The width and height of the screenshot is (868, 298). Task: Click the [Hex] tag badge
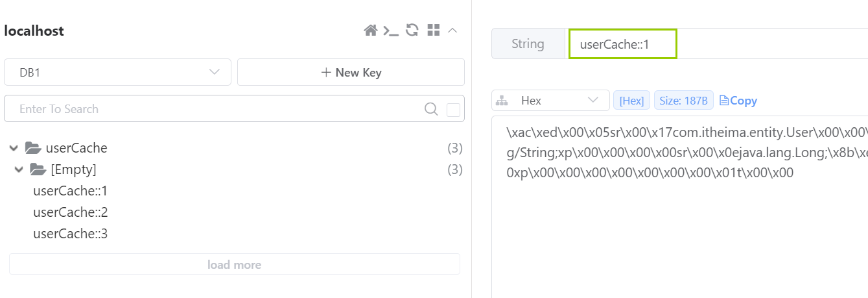coord(631,101)
